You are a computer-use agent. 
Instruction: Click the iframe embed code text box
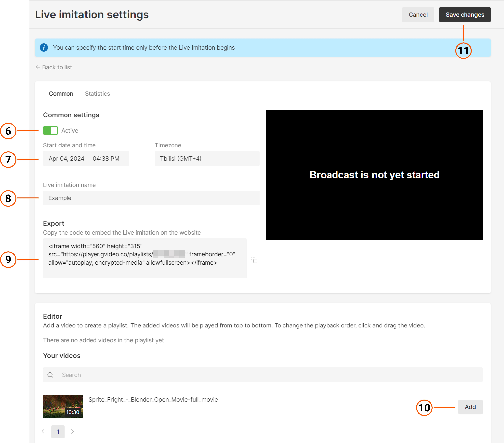145,258
